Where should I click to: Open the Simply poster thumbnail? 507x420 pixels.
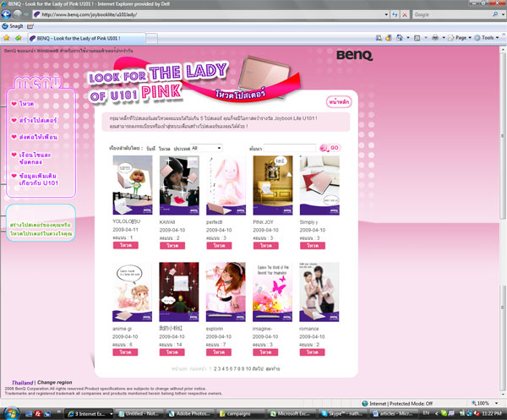[319, 185]
